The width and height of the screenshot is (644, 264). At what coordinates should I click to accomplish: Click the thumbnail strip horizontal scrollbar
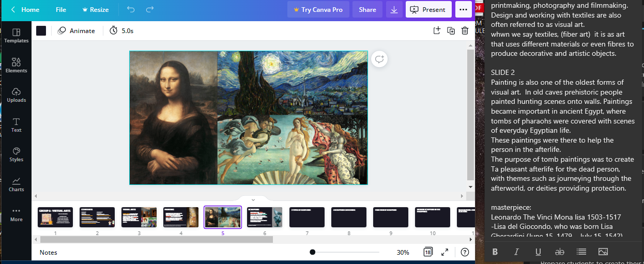pyautogui.click(x=157, y=239)
